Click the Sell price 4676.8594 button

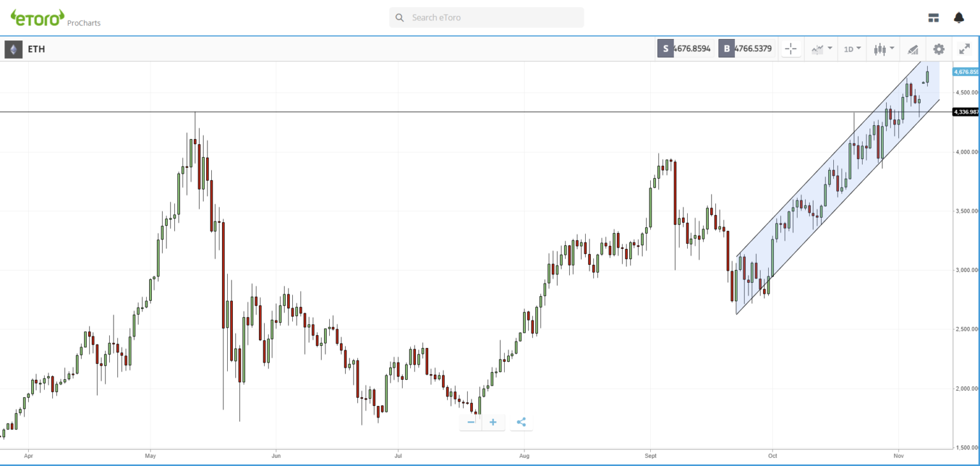coord(685,49)
